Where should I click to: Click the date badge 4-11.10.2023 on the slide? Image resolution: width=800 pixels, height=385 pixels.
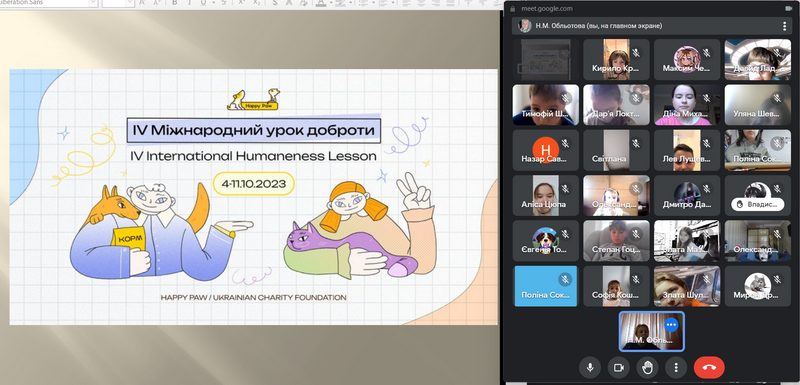(254, 184)
